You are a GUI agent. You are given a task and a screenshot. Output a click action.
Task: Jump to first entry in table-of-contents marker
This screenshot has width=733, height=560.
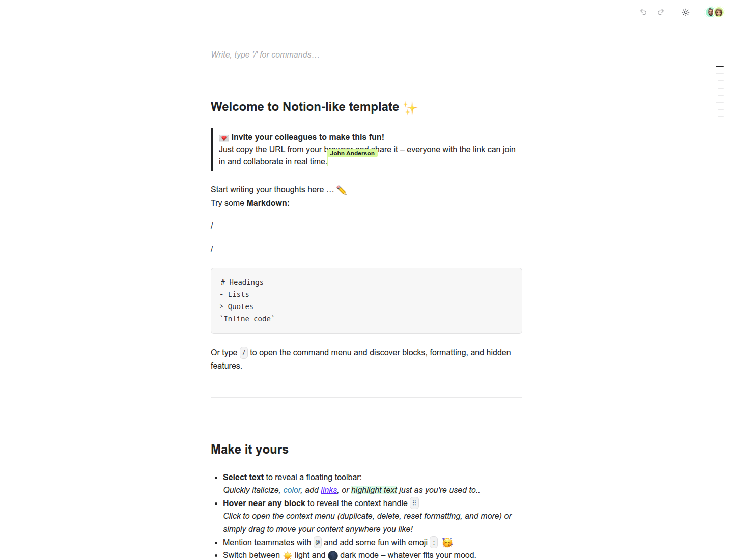tap(720, 67)
